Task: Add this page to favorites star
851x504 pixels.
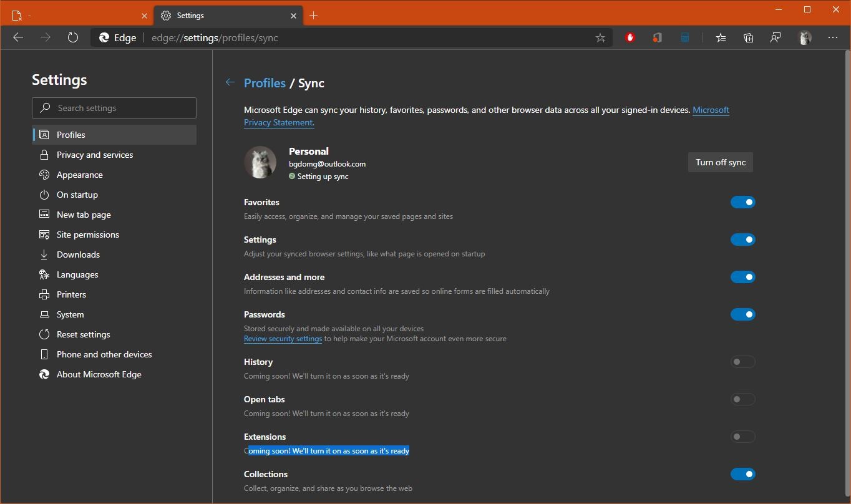Action: pyautogui.click(x=600, y=38)
